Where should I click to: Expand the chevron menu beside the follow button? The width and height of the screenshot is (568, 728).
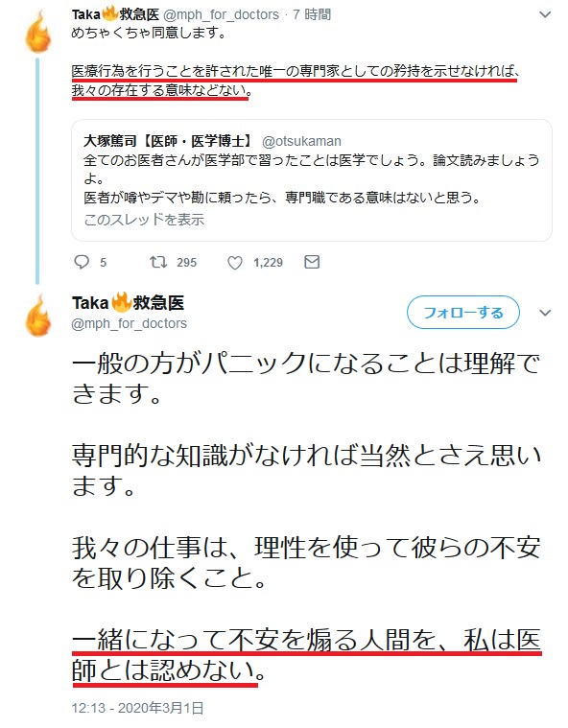[x=545, y=313]
